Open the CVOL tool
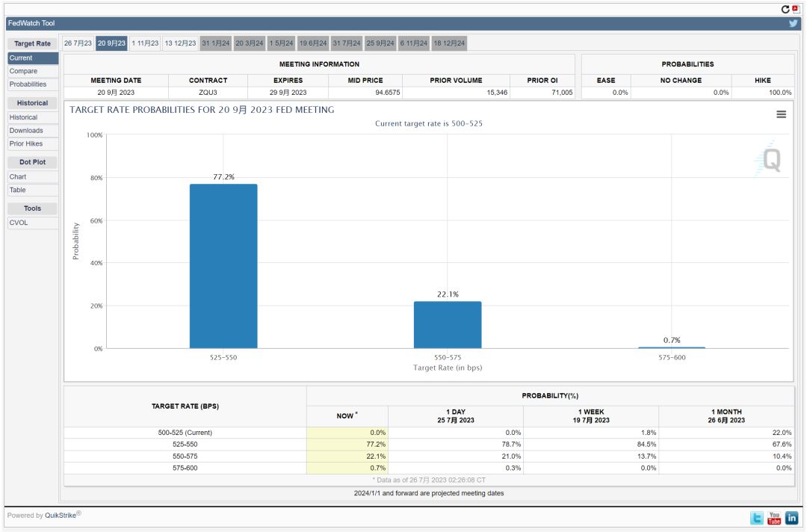This screenshot has height=532, width=807. tap(32, 223)
